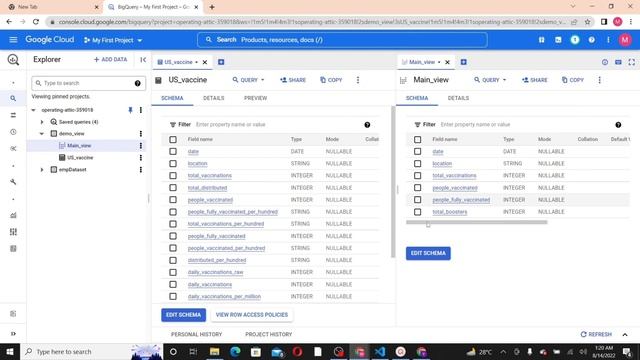Check the people_vaccinated field in Main_view
Screen dimensions: 640x360
418,188
